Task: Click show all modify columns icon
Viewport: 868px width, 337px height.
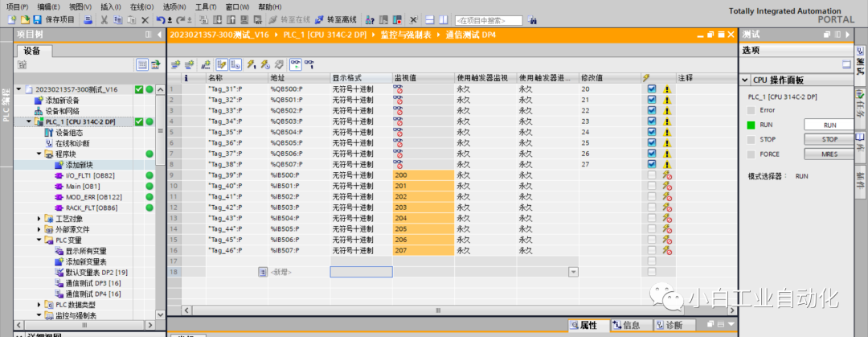Action: click(222, 64)
